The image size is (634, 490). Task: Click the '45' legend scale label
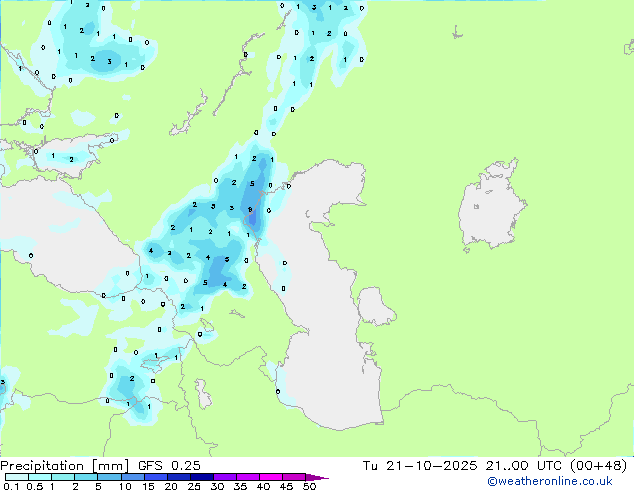pyautogui.click(x=286, y=486)
